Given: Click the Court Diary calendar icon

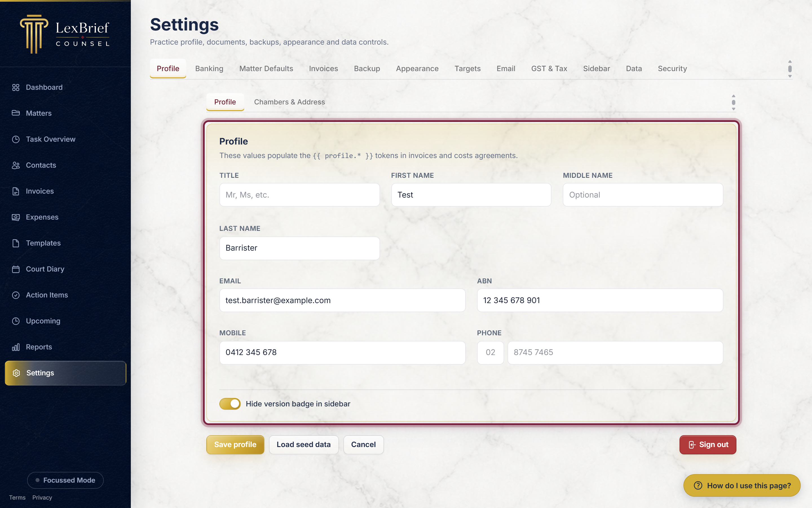Looking at the screenshot, I should pos(16,269).
